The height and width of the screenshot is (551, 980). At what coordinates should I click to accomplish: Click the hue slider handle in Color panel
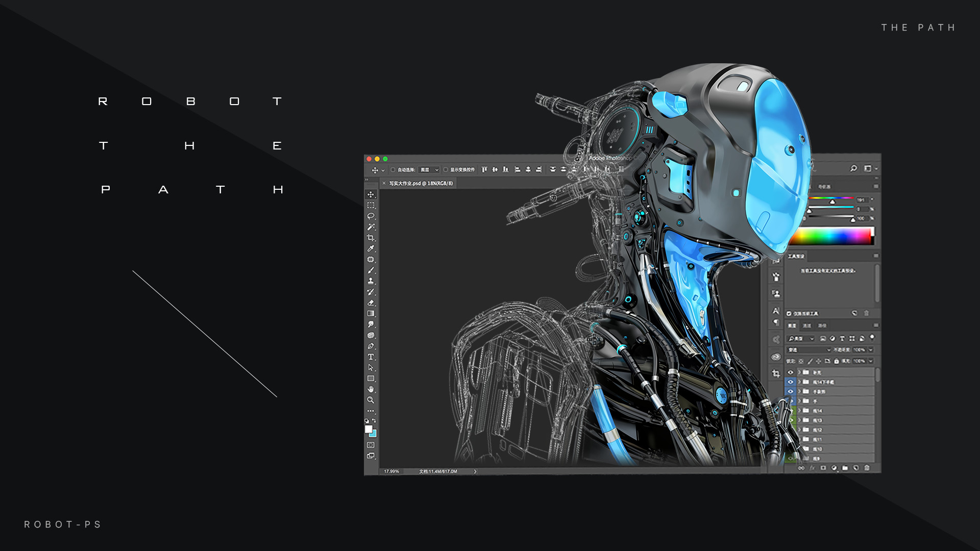coord(832,202)
